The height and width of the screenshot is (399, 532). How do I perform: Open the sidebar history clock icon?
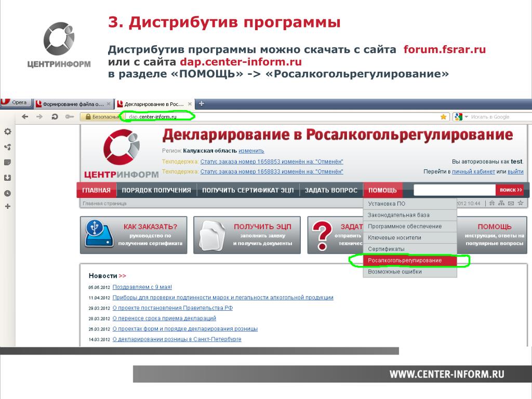[x=7, y=193]
